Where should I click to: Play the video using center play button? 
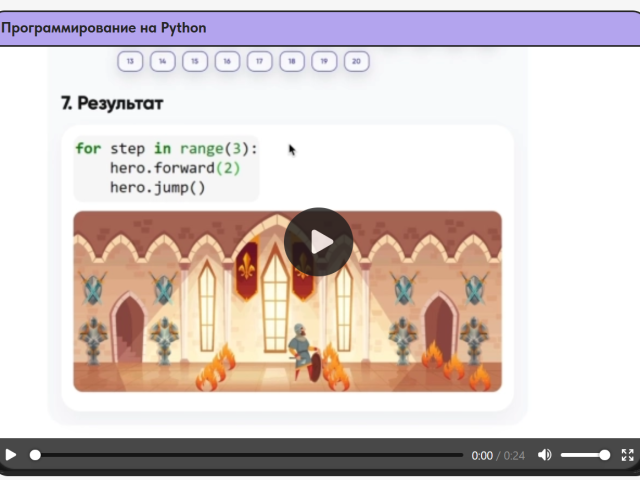coord(318,242)
